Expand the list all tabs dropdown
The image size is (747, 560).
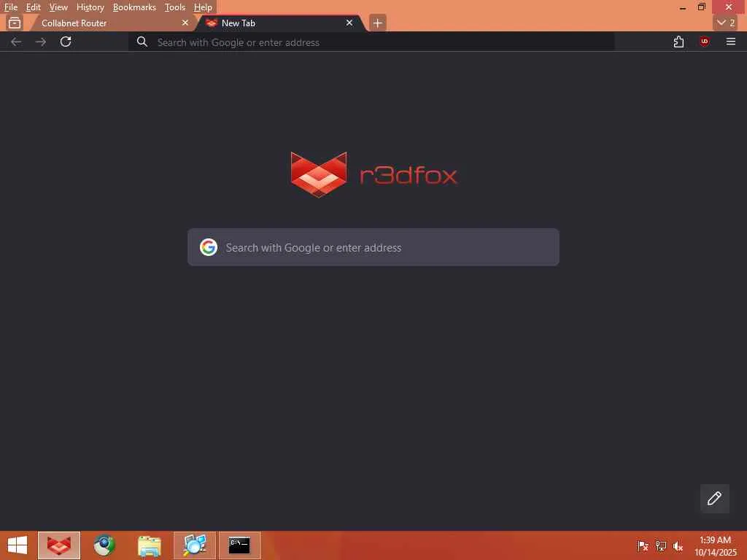(726, 23)
